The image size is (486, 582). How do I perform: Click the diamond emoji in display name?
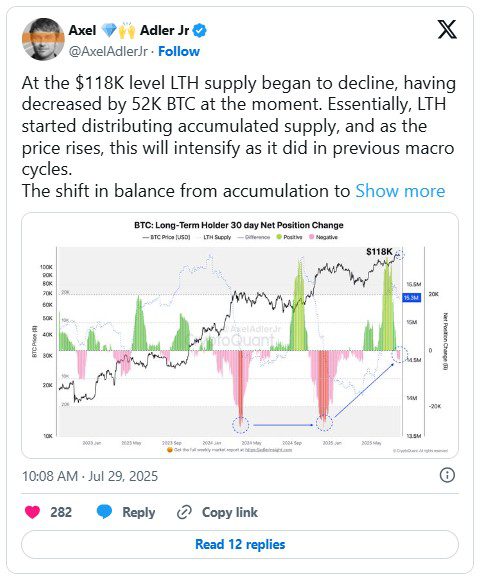109,30
